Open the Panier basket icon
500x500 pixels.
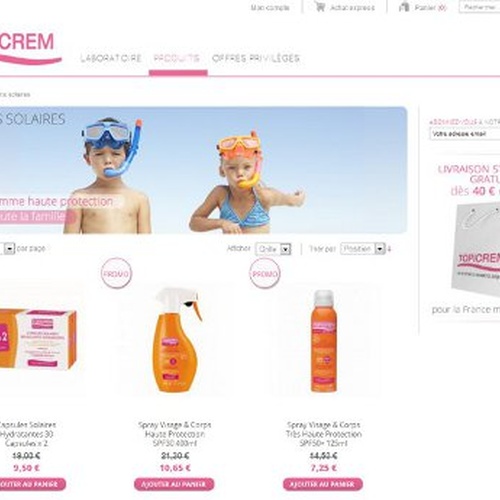[x=404, y=7]
